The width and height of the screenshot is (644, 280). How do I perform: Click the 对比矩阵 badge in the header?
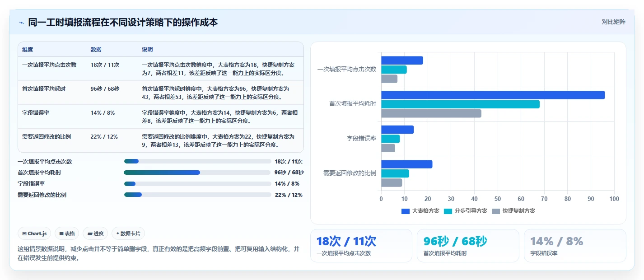(614, 22)
